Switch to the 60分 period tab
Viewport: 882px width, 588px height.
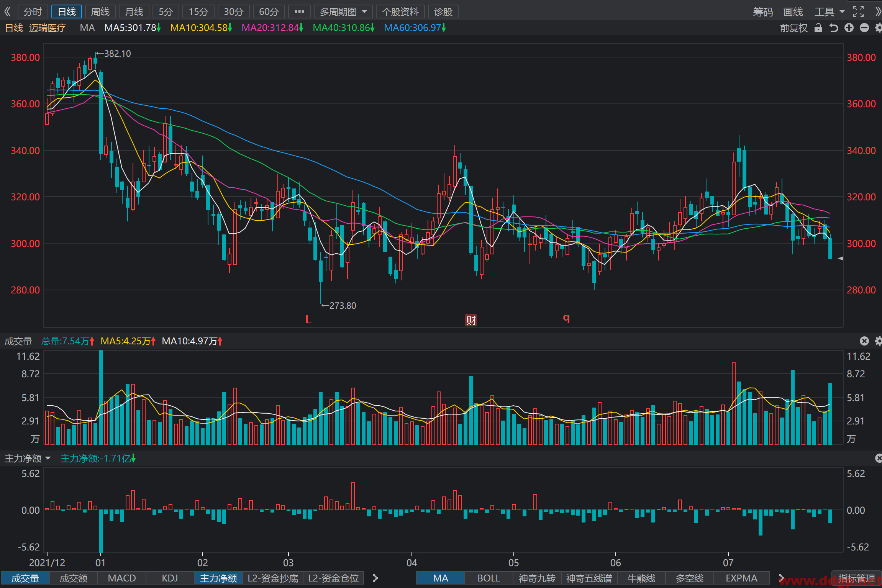pos(269,12)
